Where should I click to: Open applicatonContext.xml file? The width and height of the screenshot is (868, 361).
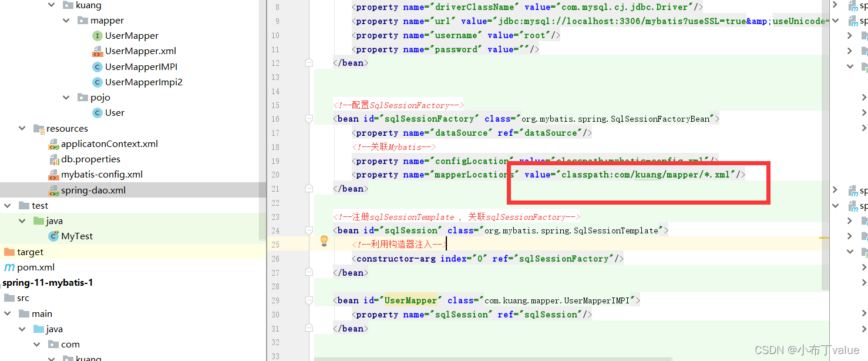click(x=109, y=144)
